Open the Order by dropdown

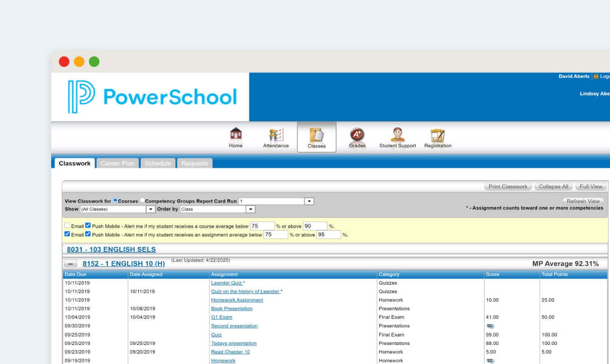tap(250, 209)
